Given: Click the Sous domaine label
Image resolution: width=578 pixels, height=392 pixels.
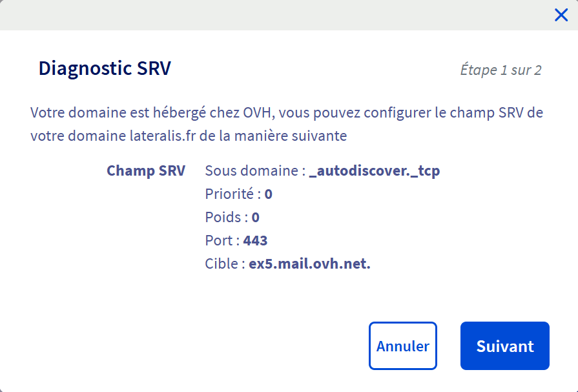Looking at the screenshot, I should click(251, 171).
